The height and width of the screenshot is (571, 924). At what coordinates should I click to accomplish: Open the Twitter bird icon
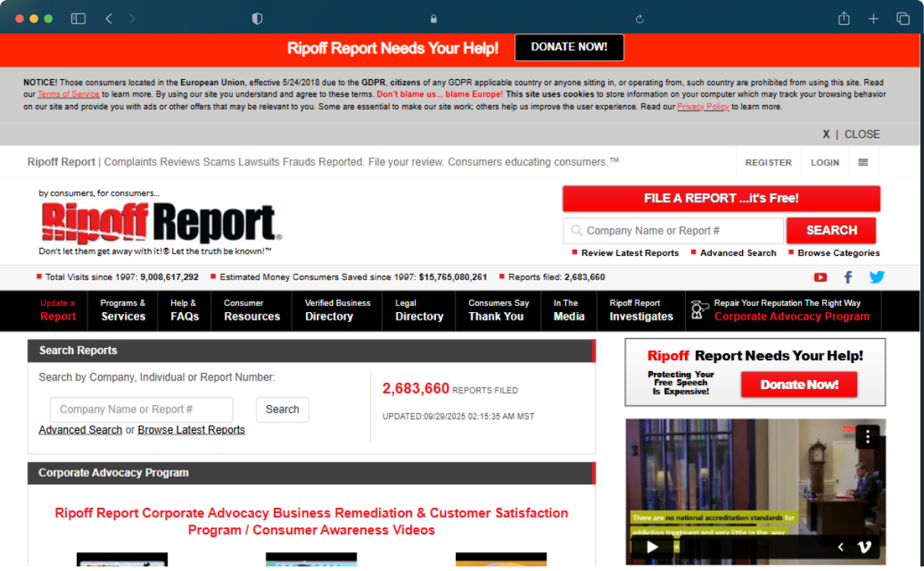pos(877,277)
